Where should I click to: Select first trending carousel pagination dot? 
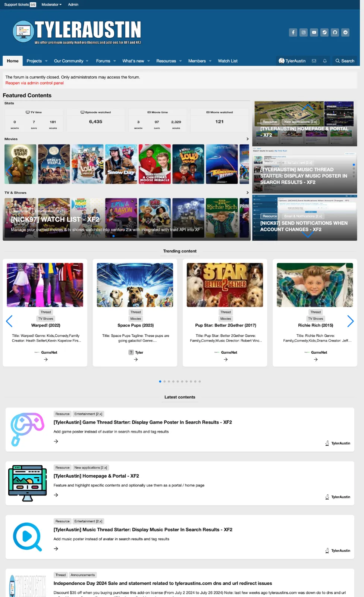tap(160, 381)
